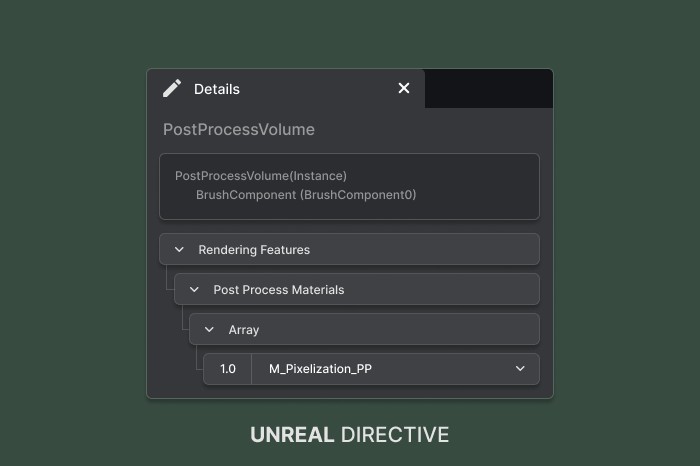Collapse the Post Process Materials chevron
Image resolution: width=700 pixels, height=466 pixels.
click(x=194, y=290)
